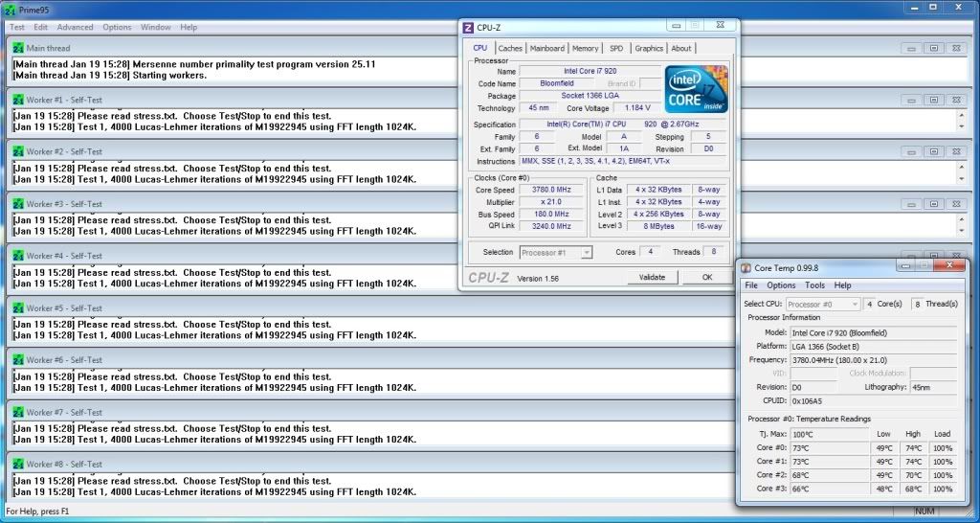Click the Worker #1 window icon

coord(18,100)
